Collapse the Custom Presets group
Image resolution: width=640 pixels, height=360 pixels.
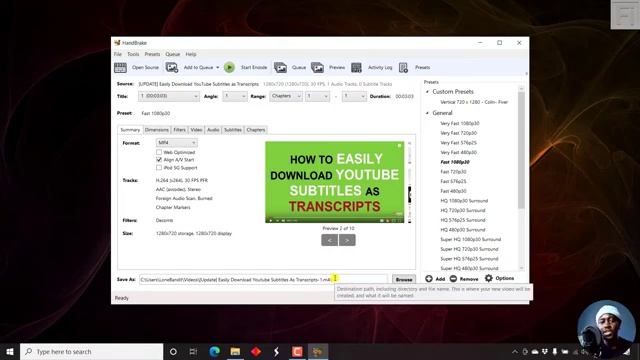coord(428,92)
